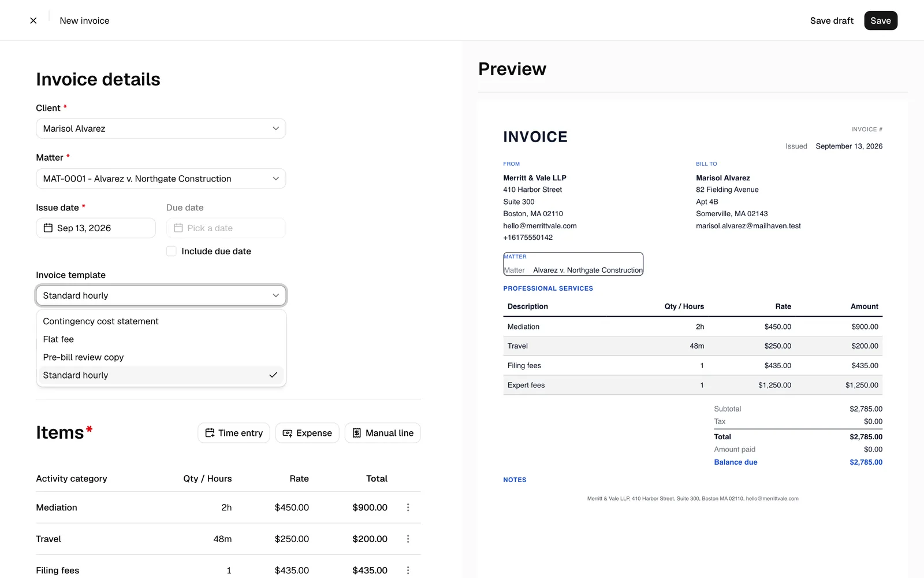
Task: Choose Pre-bill review copy template
Action: pos(161,357)
